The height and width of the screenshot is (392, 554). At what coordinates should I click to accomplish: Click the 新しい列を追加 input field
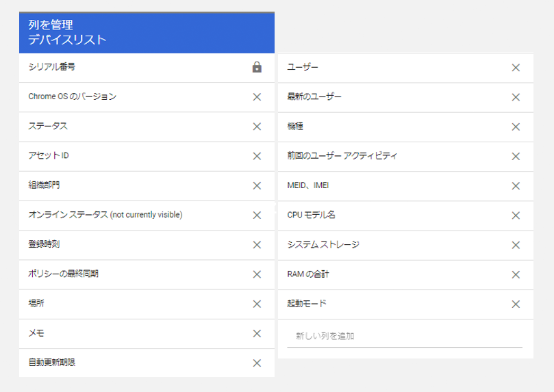coord(404,336)
